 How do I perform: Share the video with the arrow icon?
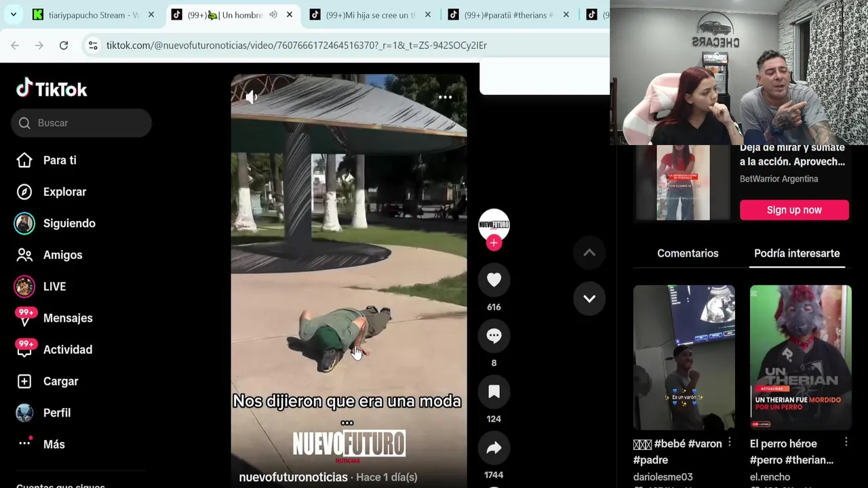pyautogui.click(x=494, y=448)
